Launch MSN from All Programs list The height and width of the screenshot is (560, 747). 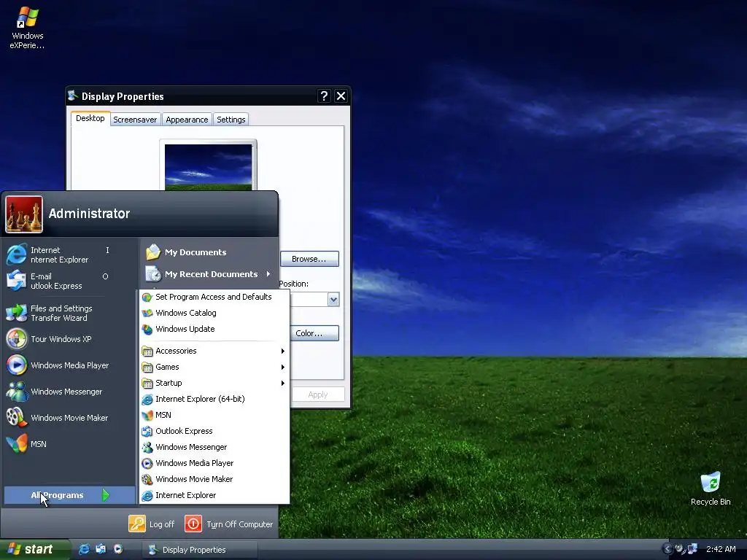tap(214, 415)
